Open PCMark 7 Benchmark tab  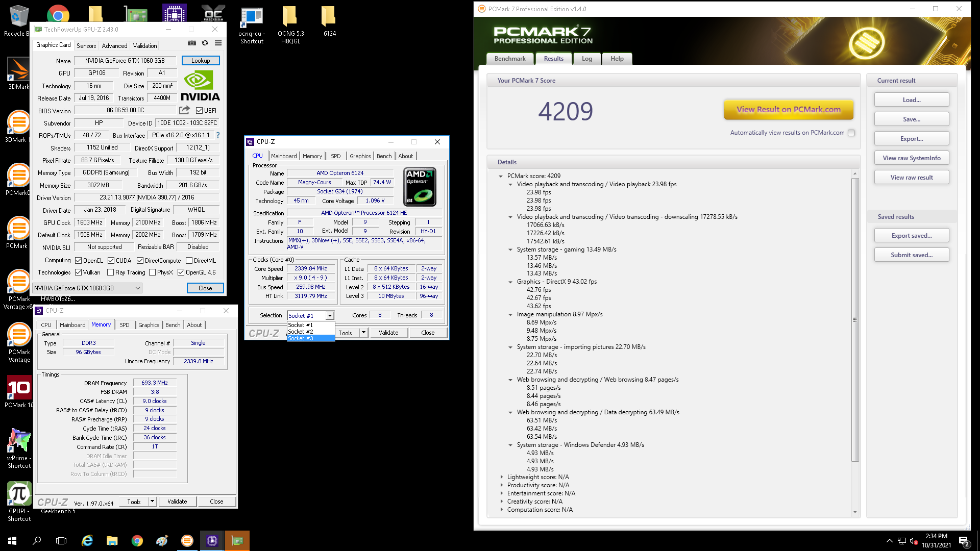510,59
